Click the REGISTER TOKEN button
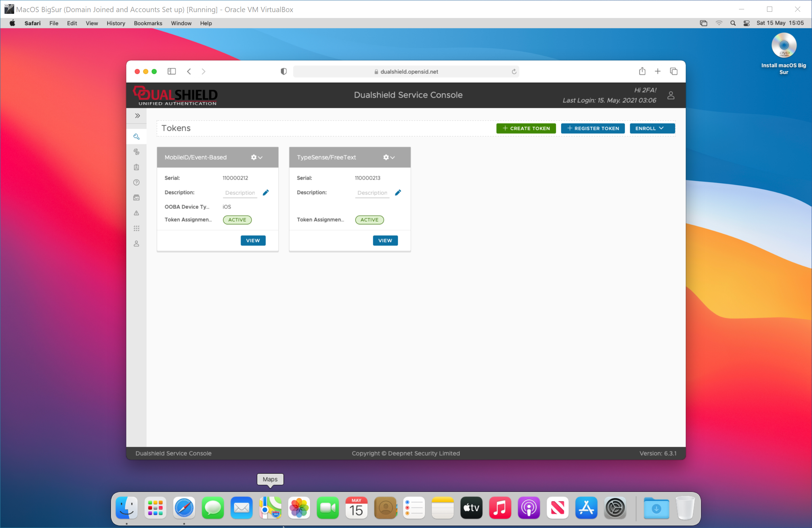 [x=593, y=128]
